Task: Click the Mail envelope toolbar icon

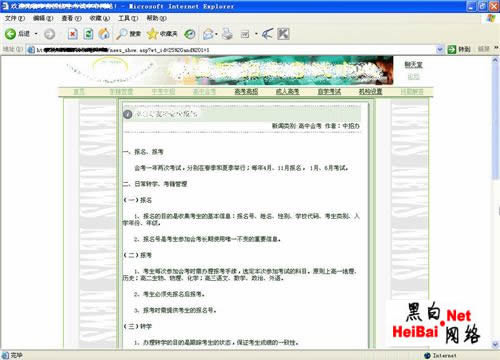Action: tap(208, 34)
